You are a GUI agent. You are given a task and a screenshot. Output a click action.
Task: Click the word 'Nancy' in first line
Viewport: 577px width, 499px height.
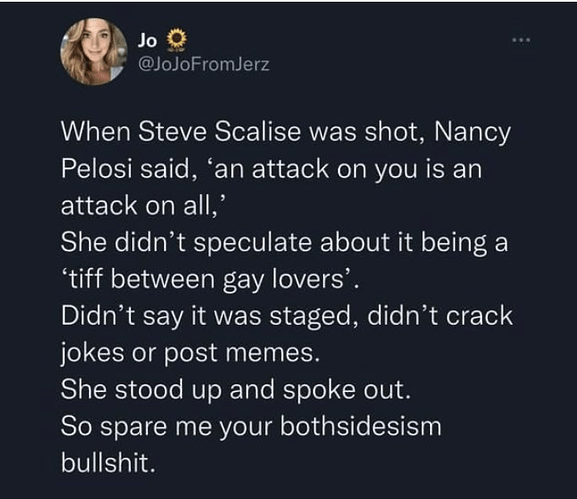click(x=472, y=133)
